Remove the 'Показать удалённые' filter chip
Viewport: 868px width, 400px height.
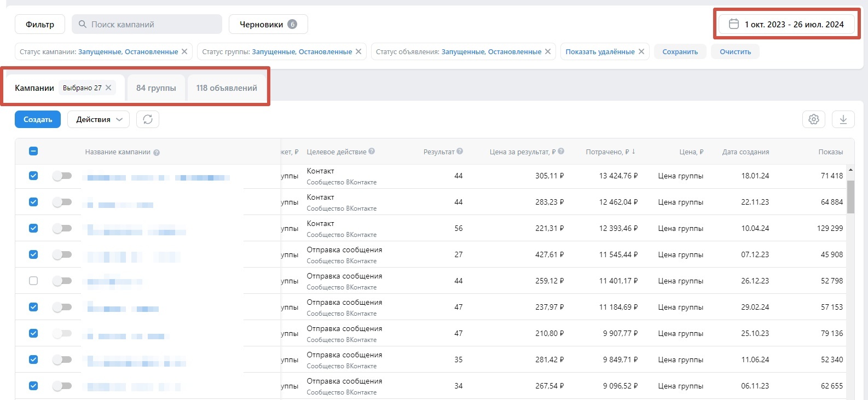point(641,51)
